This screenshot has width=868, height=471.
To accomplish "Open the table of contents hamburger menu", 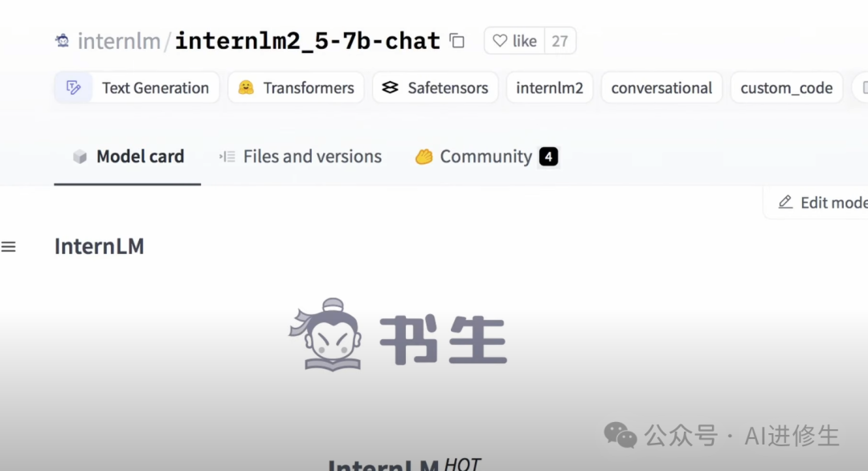I will [8, 247].
